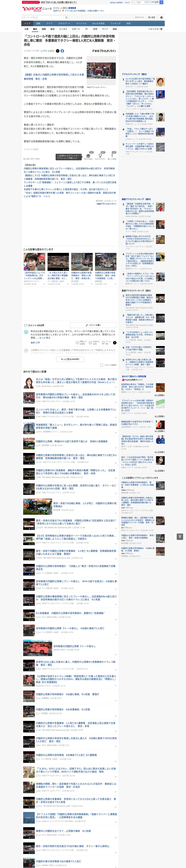
Task: Click the Yahoo! JAPAN News logo
Action: 37,9
